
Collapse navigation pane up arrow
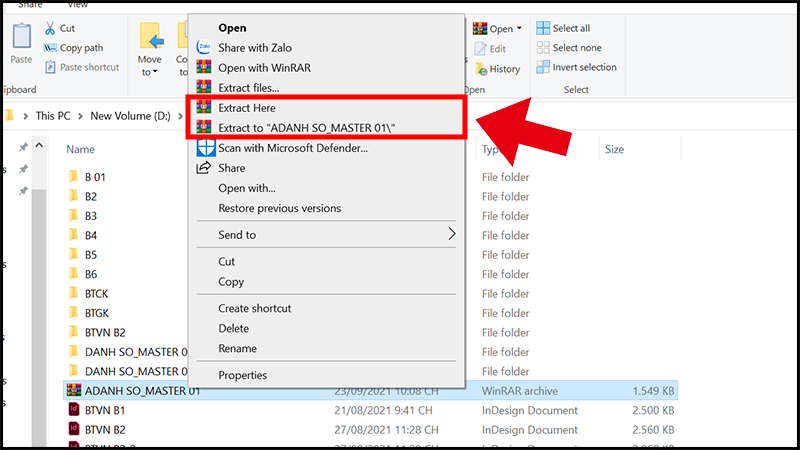(39, 145)
